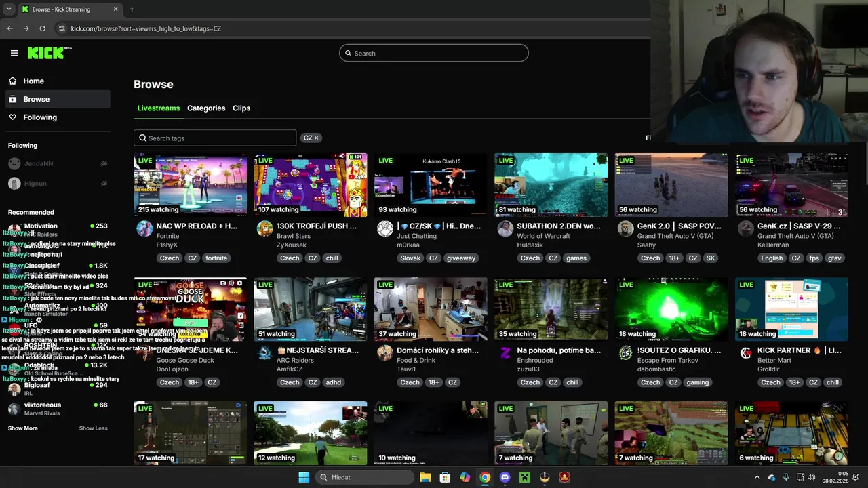
Task: Click zuzu83 purple Z avatar
Action: click(x=505, y=352)
